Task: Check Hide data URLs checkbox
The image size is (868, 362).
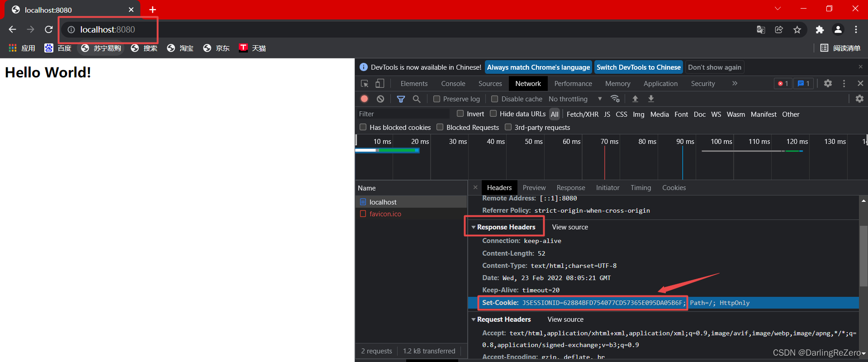Action: [x=493, y=114]
